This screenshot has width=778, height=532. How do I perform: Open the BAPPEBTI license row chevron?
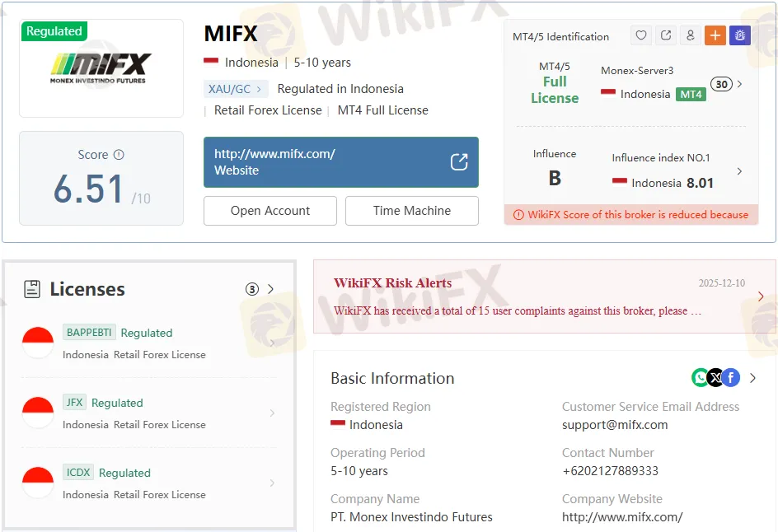coord(272,343)
